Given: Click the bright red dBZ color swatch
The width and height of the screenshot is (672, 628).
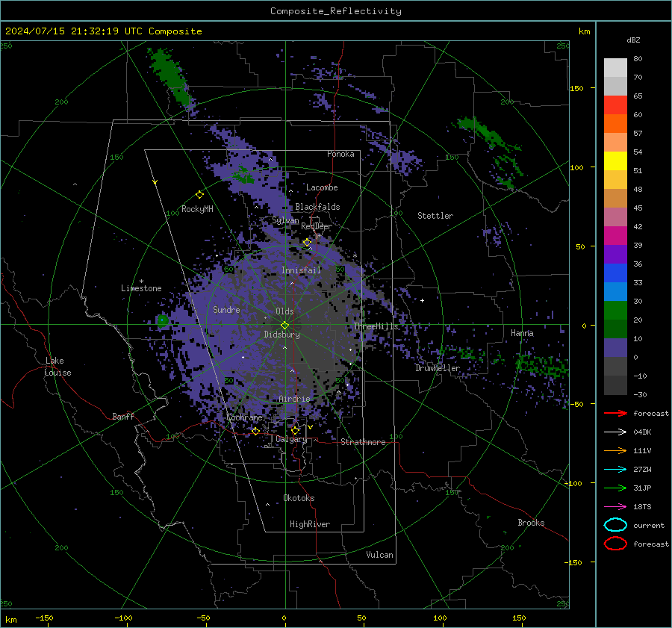Looking at the screenshot, I should tap(615, 105).
